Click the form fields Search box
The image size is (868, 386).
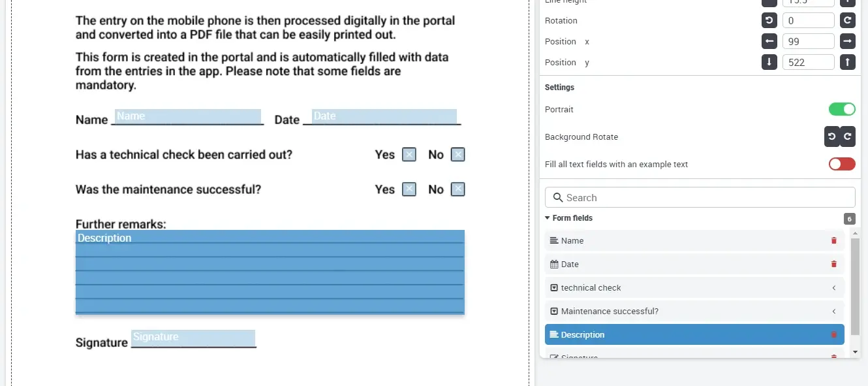(x=700, y=197)
